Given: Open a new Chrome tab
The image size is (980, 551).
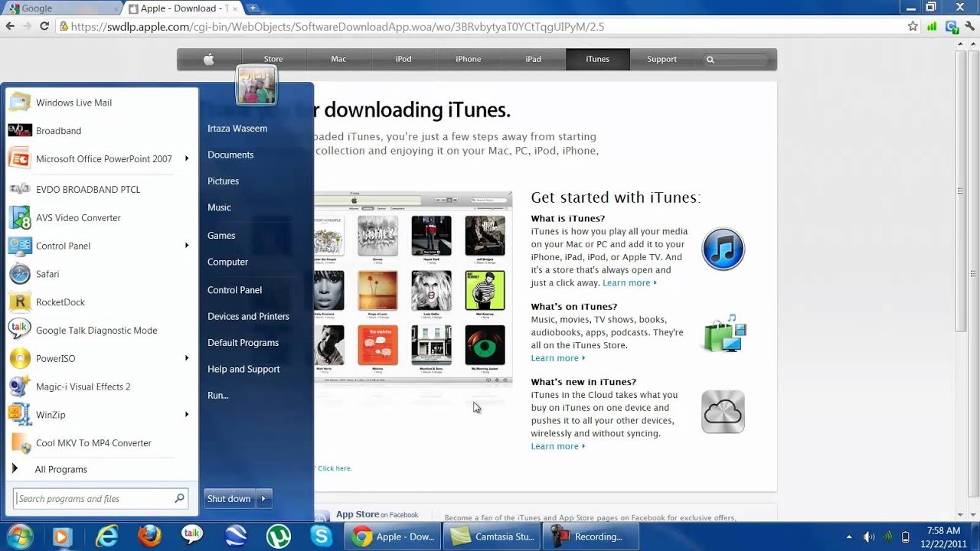Looking at the screenshot, I should 253,8.
